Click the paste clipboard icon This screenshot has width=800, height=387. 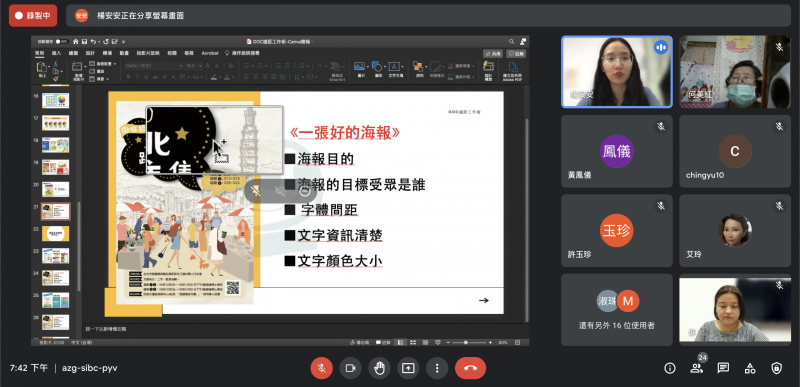tap(42, 66)
